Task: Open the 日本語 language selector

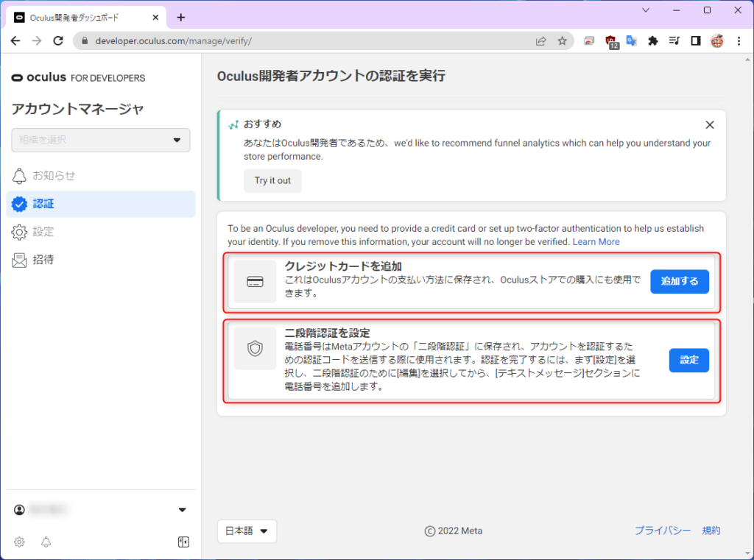Action: 247,531
